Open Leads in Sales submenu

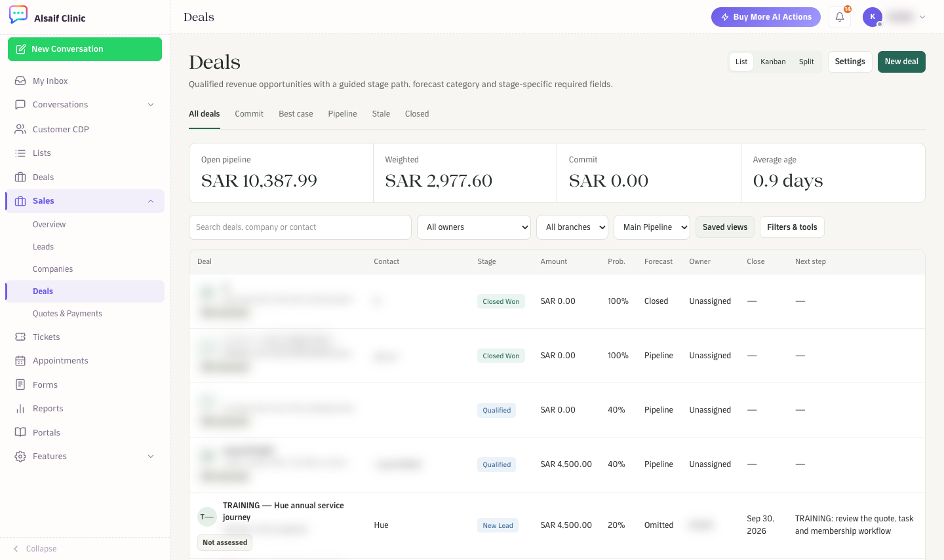tap(43, 247)
